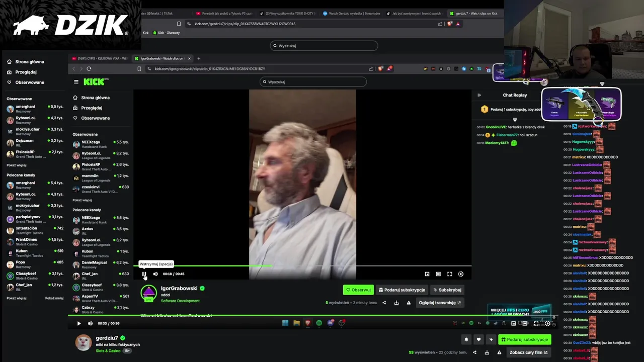
Task: Open Obserwowane in outer sidebar
Action: (x=26, y=82)
